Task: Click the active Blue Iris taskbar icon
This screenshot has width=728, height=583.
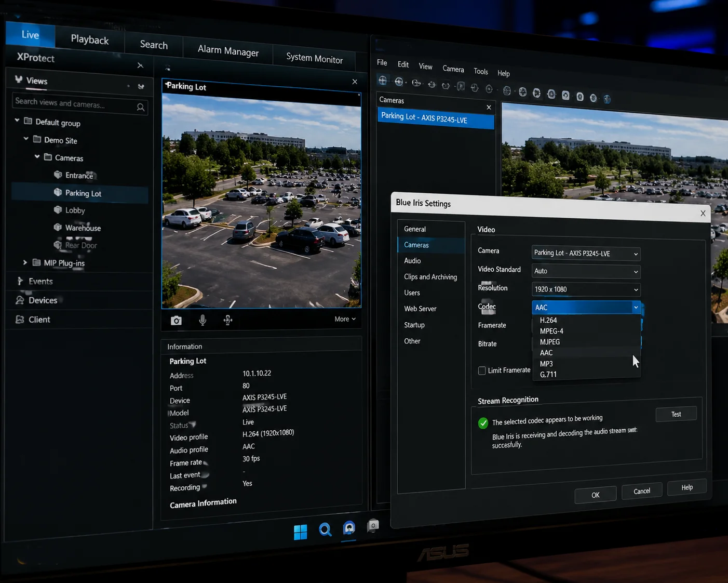Action: [349, 528]
